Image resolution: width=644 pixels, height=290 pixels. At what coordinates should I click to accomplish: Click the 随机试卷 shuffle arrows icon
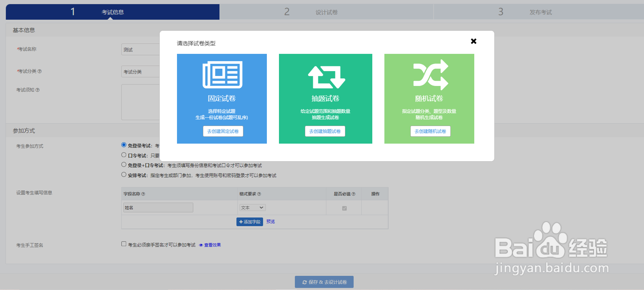point(430,75)
